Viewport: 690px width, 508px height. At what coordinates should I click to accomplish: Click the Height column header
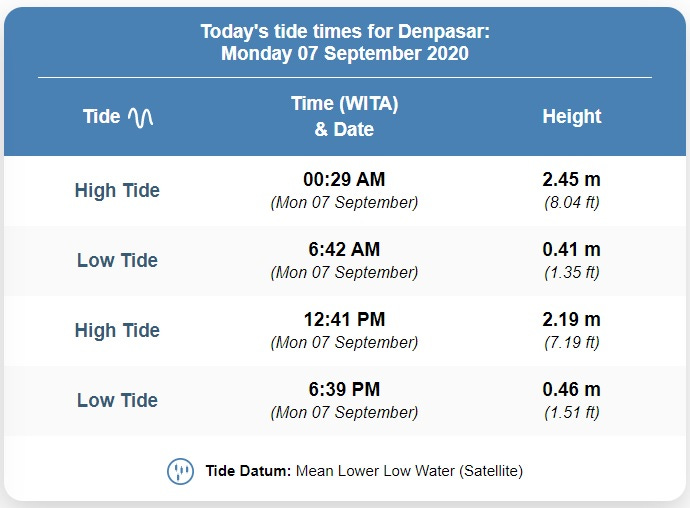click(x=572, y=117)
